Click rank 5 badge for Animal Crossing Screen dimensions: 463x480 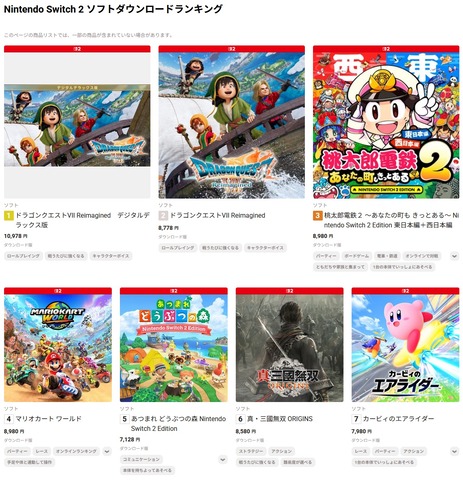tap(124, 419)
